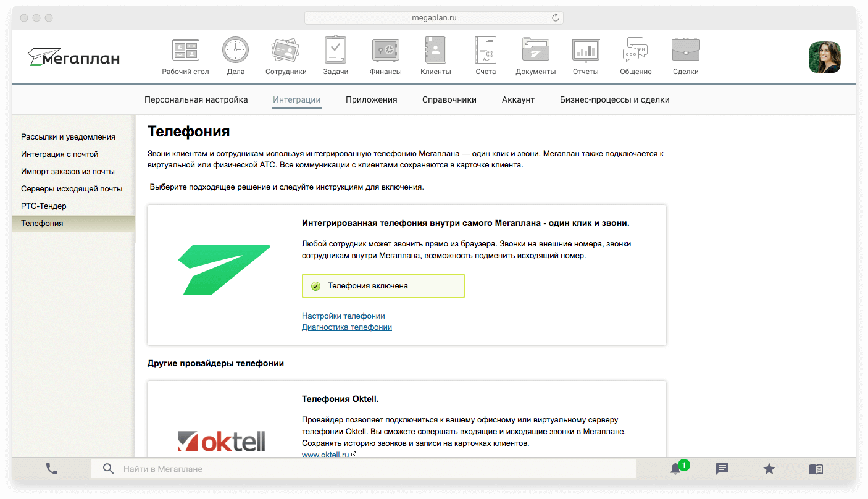Open the Финансы safe icon

[386, 50]
